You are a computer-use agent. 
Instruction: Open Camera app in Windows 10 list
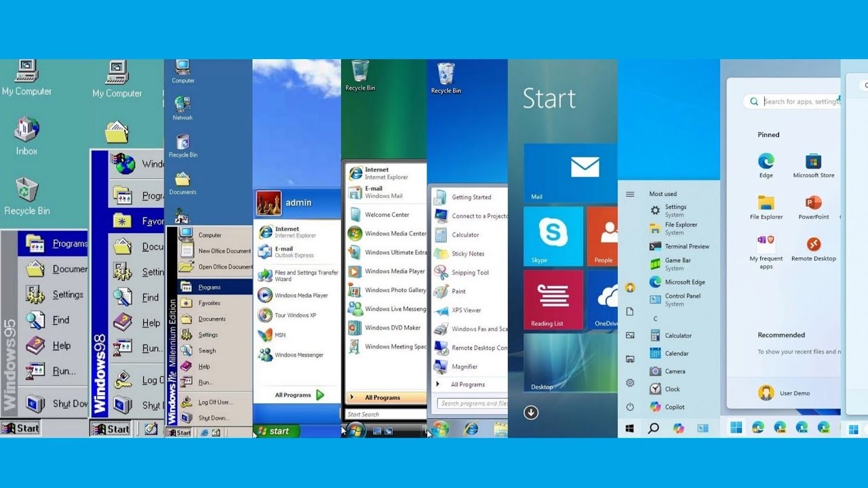(x=668, y=371)
